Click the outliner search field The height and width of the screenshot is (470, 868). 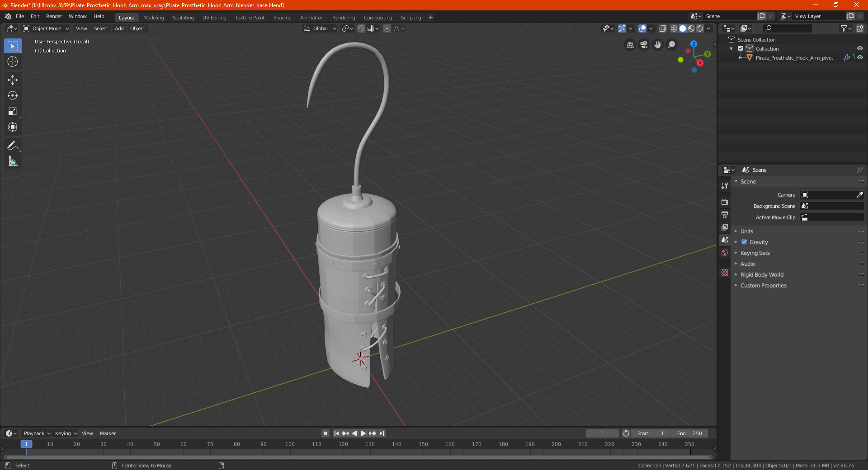(787, 28)
